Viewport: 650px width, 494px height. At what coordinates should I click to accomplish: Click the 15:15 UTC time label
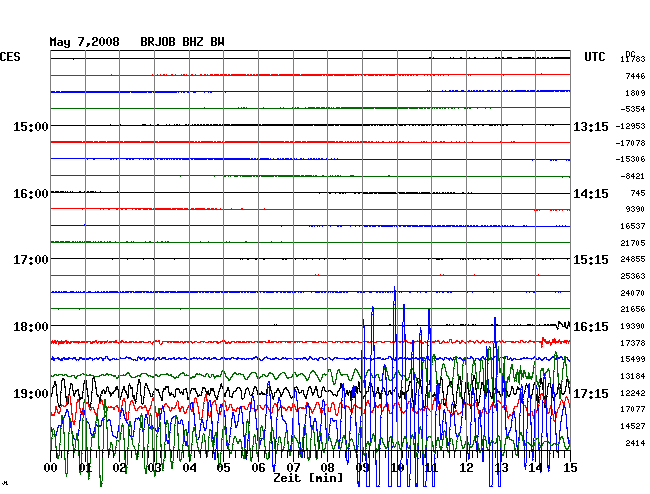coord(591,260)
